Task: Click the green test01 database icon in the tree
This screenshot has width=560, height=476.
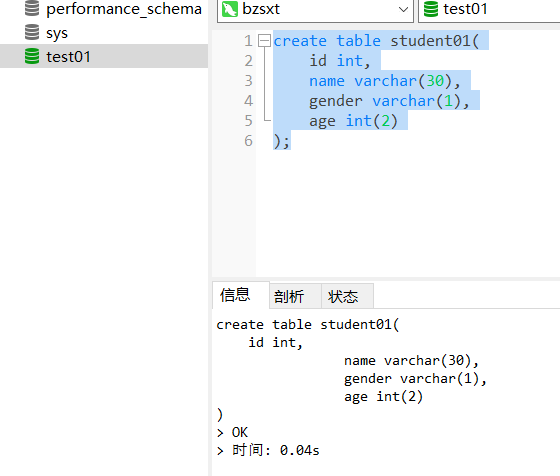Action: pyautogui.click(x=32, y=56)
